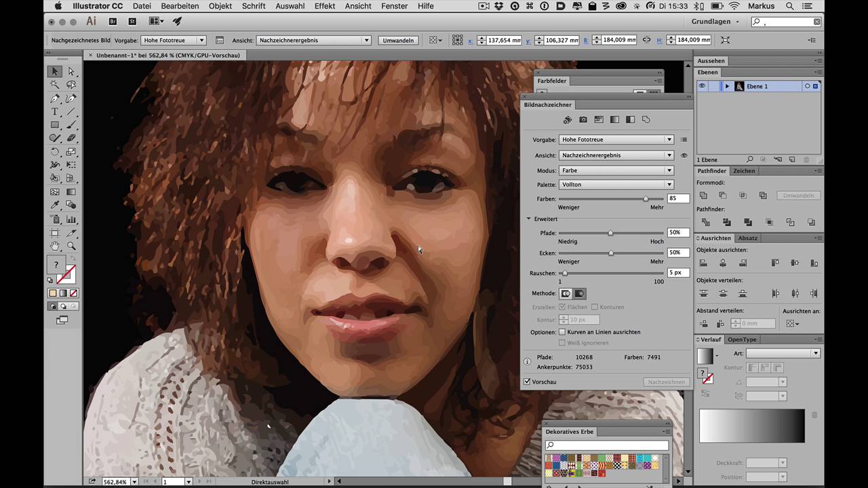Click the Farben value field showing 85

(678, 199)
